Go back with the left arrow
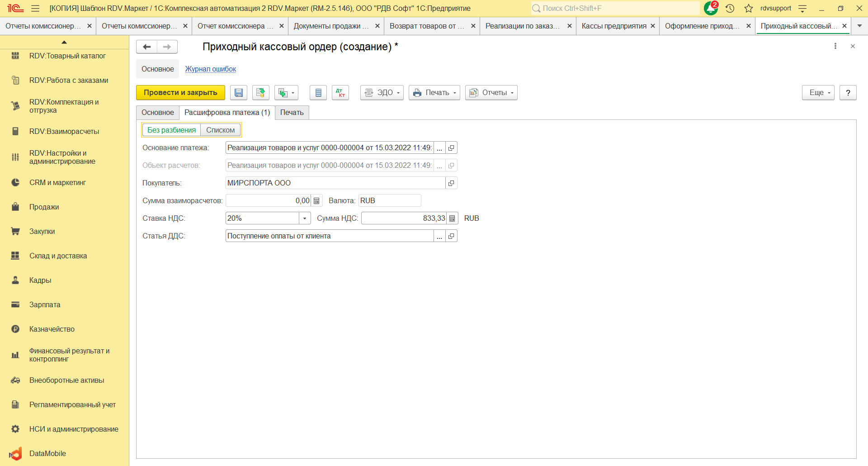Image resolution: width=868 pixels, height=466 pixels. (146, 47)
